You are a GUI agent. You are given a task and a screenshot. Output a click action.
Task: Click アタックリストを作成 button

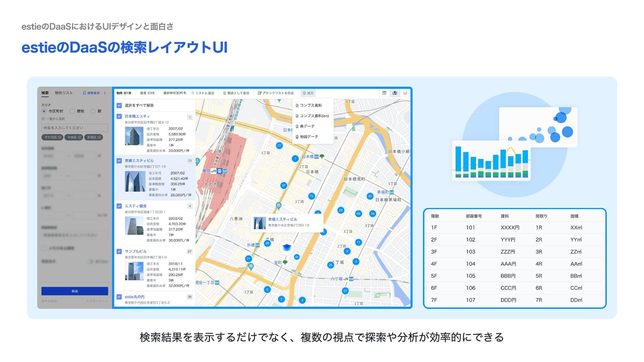276,93
